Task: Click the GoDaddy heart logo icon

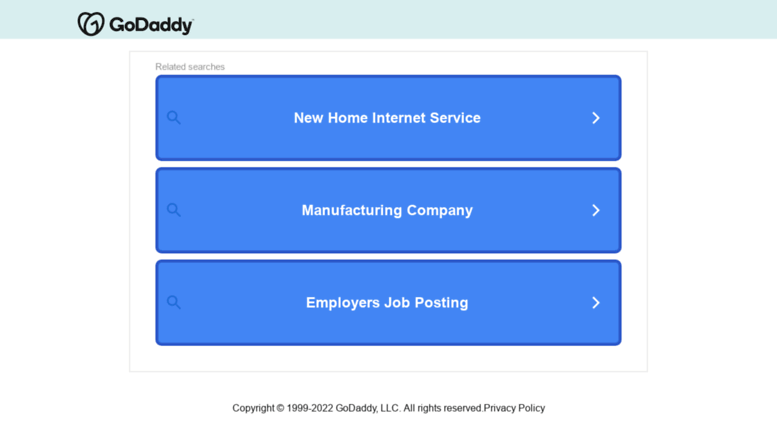Action: [91, 24]
